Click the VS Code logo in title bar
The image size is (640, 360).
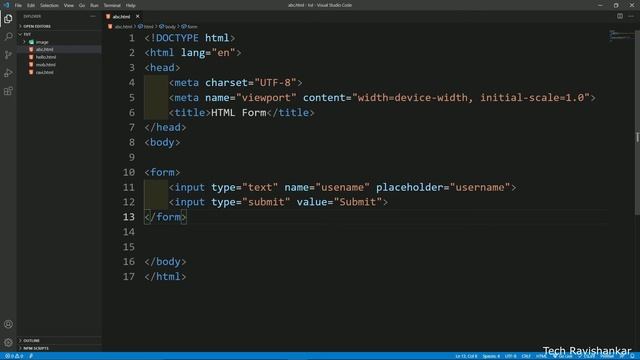tap(6, 5)
